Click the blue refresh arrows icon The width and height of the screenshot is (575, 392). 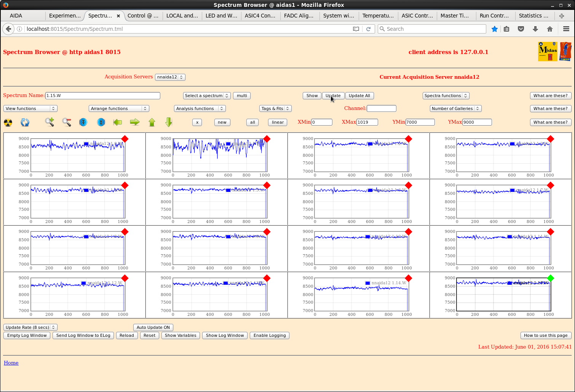pyautogui.click(x=25, y=123)
